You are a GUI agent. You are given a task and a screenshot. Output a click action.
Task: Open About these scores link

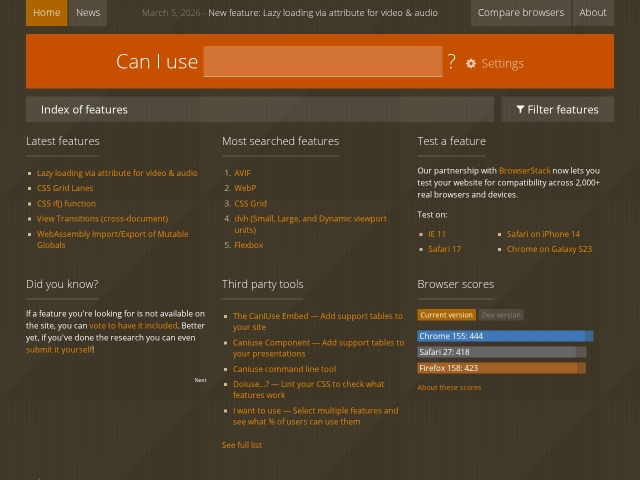(x=449, y=387)
